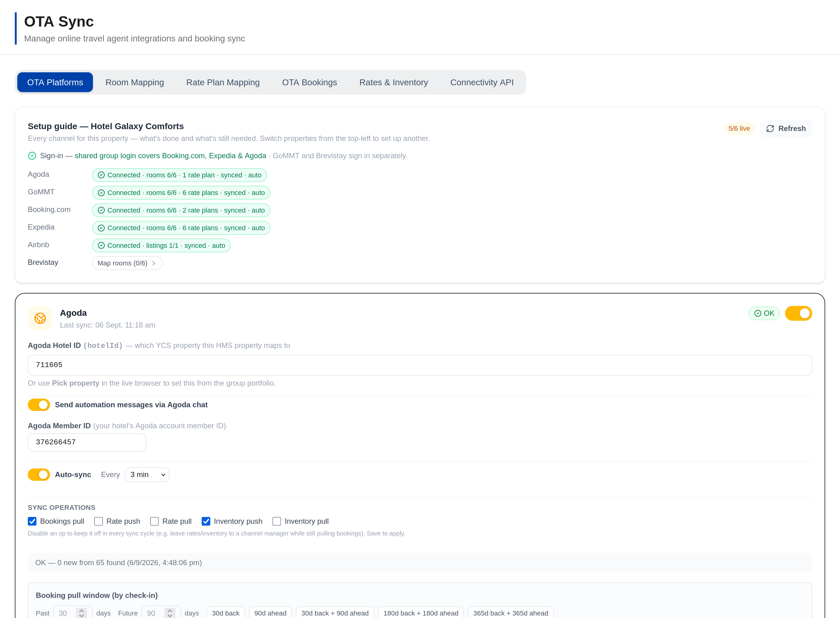Click the chevron in Brevistay Map rooms
This screenshot has height=618, width=840.
point(154,263)
